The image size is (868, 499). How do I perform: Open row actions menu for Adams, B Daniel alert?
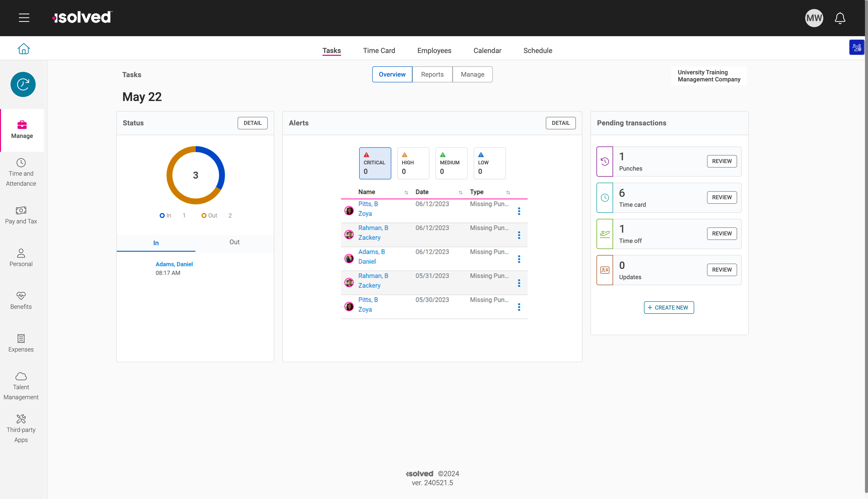(519, 259)
